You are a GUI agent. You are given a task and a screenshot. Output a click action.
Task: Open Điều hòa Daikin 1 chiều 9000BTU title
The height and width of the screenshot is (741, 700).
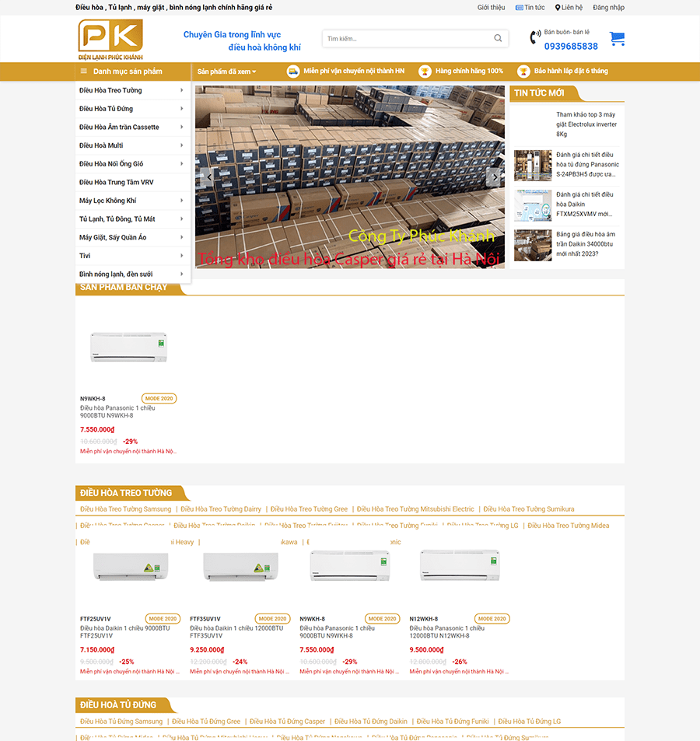click(x=124, y=632)
